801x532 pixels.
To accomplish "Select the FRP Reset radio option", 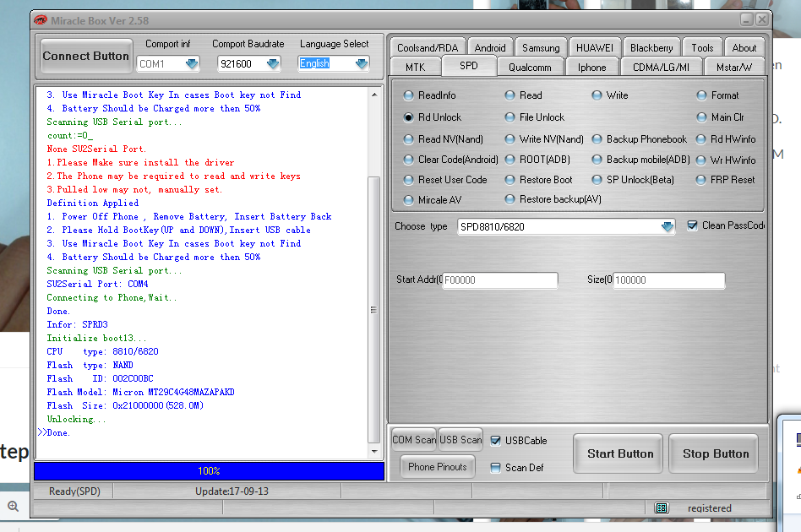I will [726, 180].
